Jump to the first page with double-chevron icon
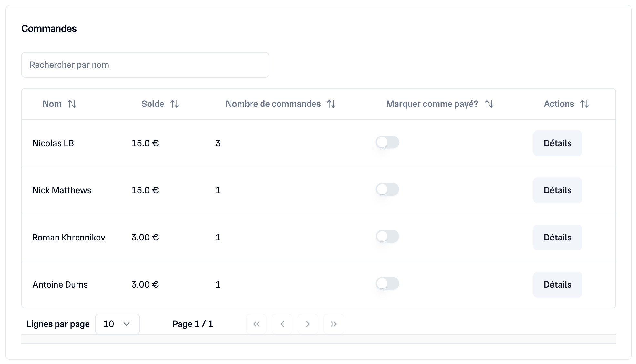 coord(256,324)
